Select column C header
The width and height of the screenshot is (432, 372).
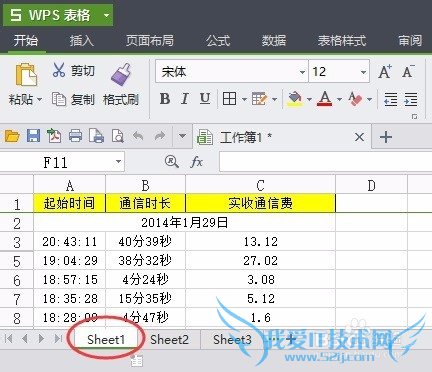click(260, 184)
